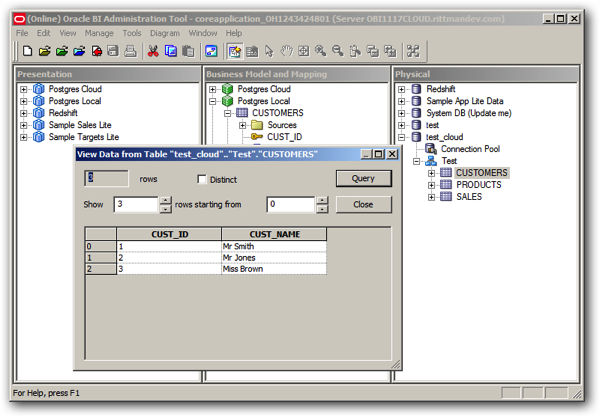The image size is (600, 417).
Task: Expand Sample App Lite Data database
Action: [401, 101]
